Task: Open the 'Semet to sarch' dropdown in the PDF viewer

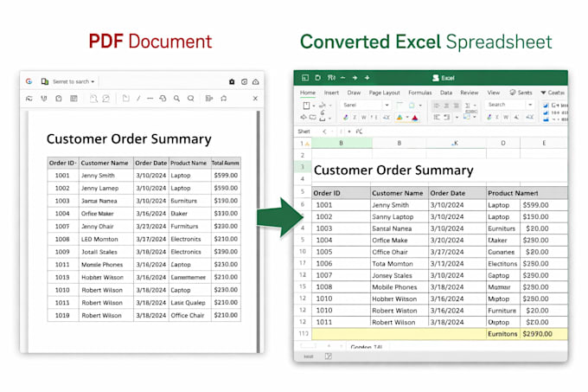Action: (x=73, y=81)
